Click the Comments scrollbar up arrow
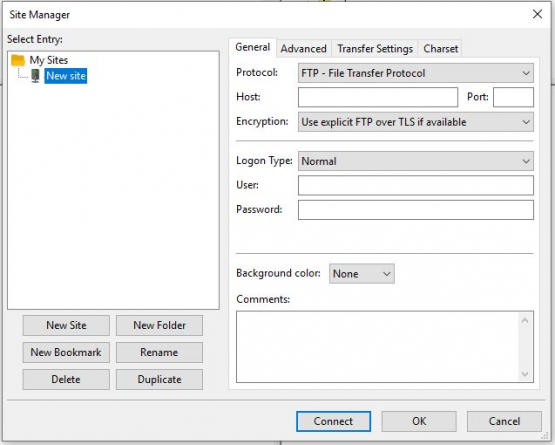The width and height of the screenshot is (555, 445). tap(525, 320)
